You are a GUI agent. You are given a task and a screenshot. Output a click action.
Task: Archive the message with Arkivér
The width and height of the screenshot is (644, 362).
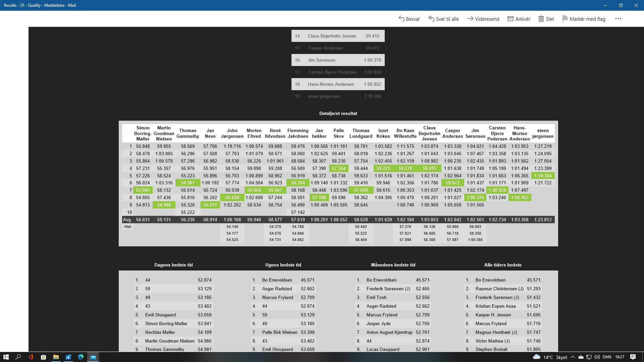519,19
